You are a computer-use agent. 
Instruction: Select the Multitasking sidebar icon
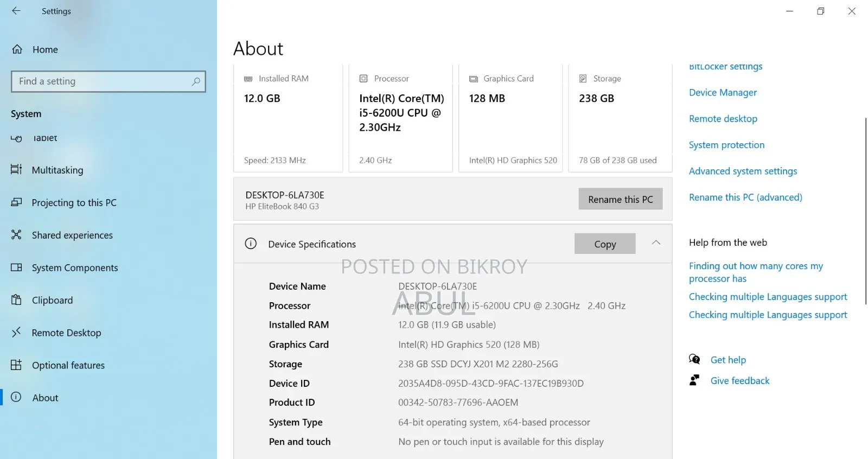[16, 170]
